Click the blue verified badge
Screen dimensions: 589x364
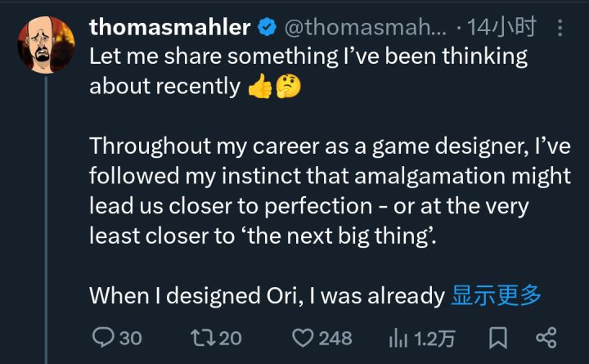(x=267, y=29)
